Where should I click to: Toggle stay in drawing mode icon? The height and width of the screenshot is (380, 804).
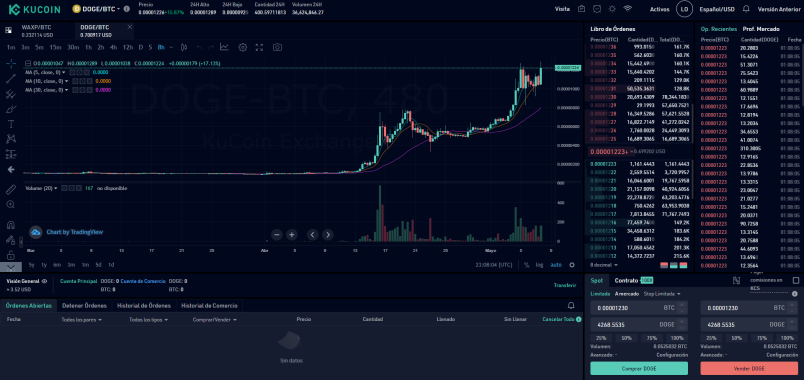tap(11, 239)
